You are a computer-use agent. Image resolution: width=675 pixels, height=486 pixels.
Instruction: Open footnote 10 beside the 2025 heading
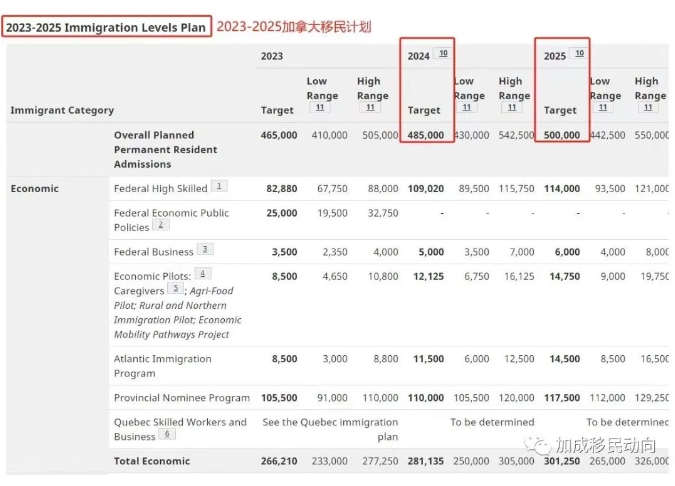pyautogui.click(x=579, y=53)
